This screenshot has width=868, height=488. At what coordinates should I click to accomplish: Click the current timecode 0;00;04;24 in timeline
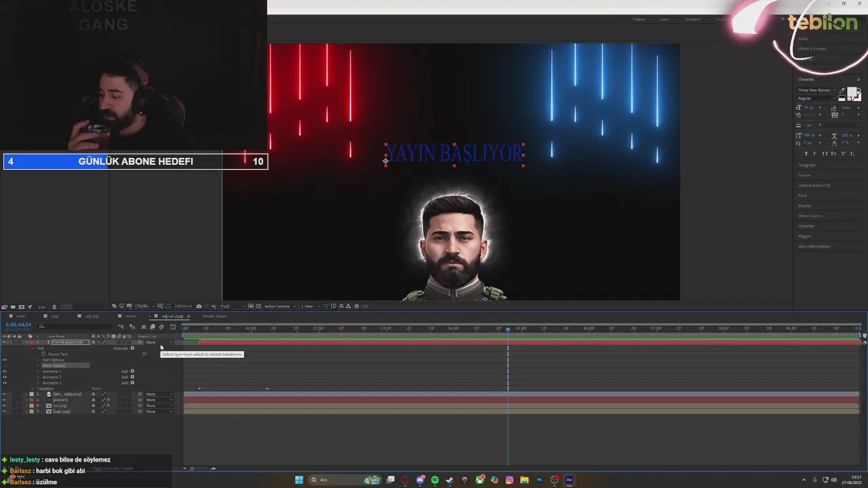point(18,325)
